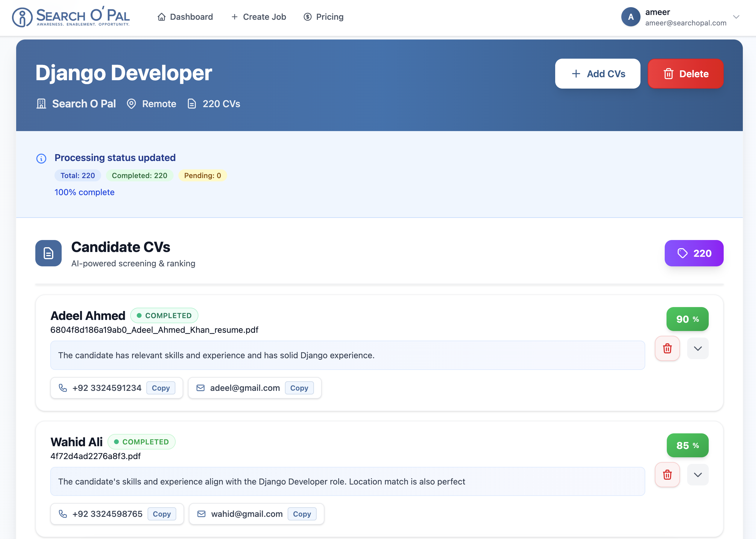Click the Completed: 220 badge
Image resolution: width=756 pixels, height=539 pixels.
(x=139, y=176)
